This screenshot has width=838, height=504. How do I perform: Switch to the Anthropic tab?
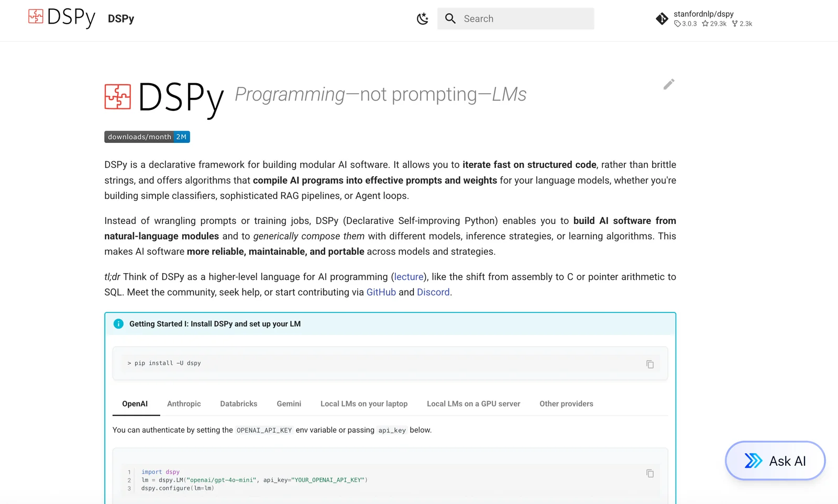[184, 404]
